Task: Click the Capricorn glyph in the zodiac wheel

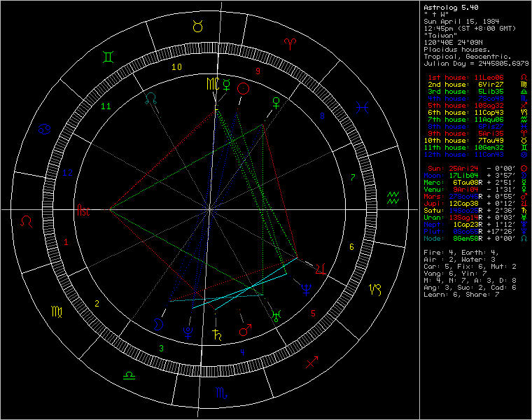Action: 375,289
